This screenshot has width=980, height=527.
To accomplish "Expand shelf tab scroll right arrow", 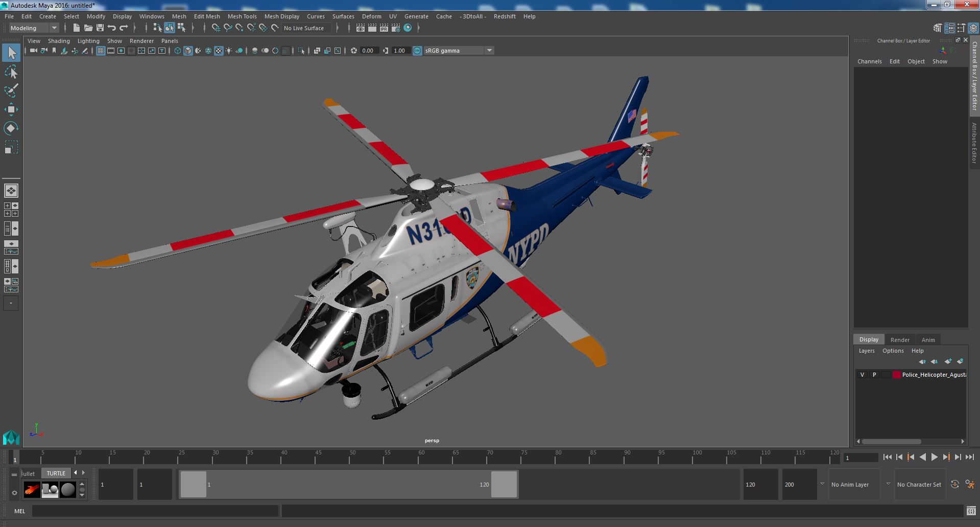I will tap(84, 473).
